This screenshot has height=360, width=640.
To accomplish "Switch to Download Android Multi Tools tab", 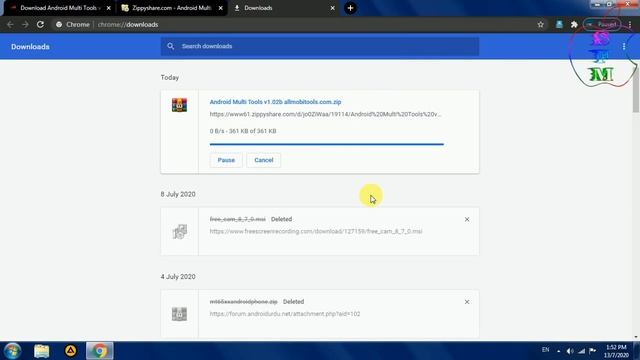I will (x=59, y=8).
